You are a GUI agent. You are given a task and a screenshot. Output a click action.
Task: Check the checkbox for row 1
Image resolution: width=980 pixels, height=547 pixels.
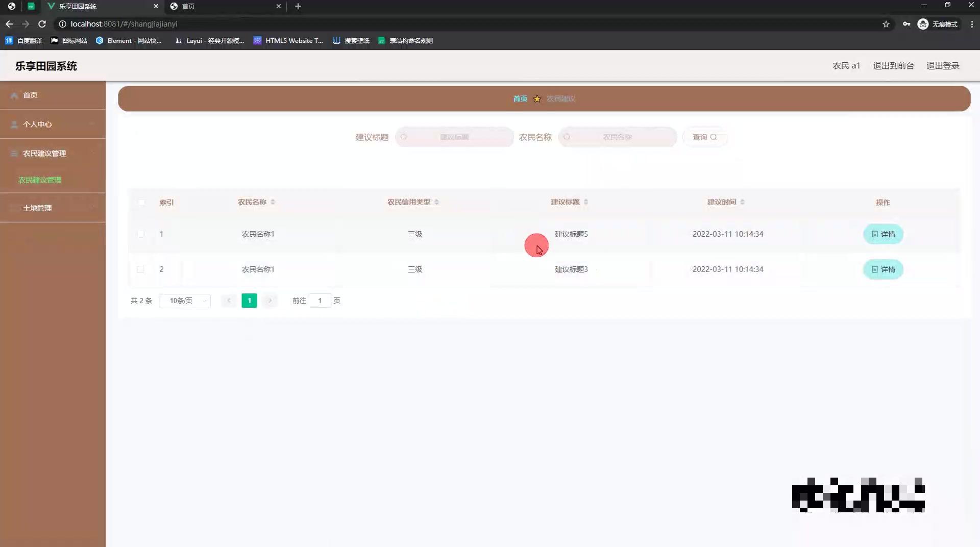point(141,234)
